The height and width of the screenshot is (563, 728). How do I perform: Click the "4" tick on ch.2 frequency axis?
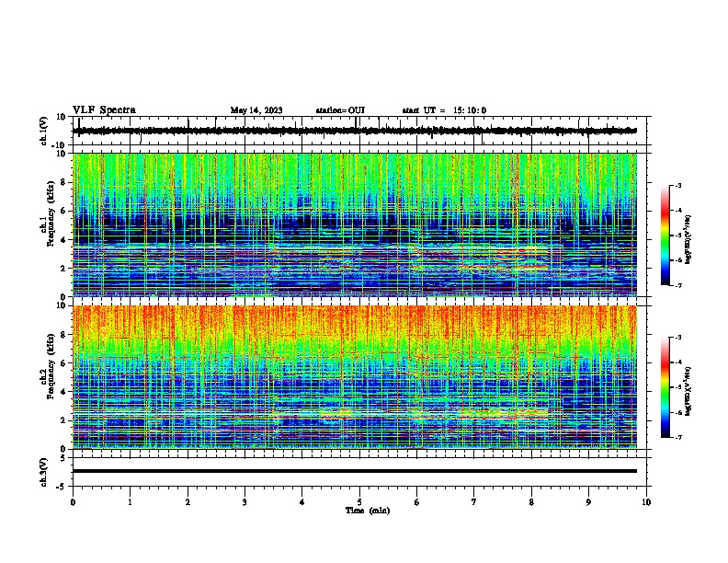(x=63, y=392)
